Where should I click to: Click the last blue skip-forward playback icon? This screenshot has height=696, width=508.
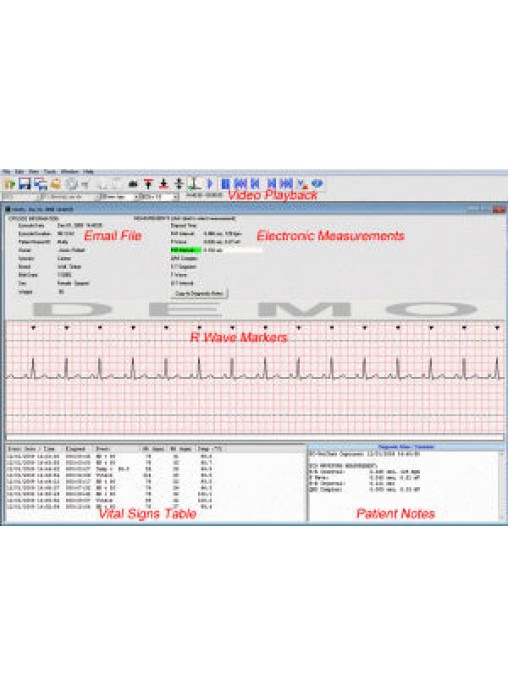click(x=287, y=183)
